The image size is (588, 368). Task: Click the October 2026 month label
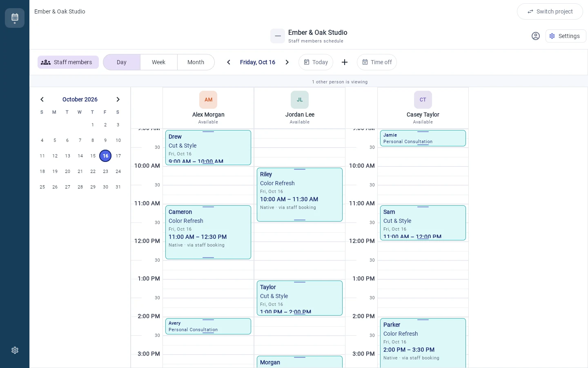point(80,99)
